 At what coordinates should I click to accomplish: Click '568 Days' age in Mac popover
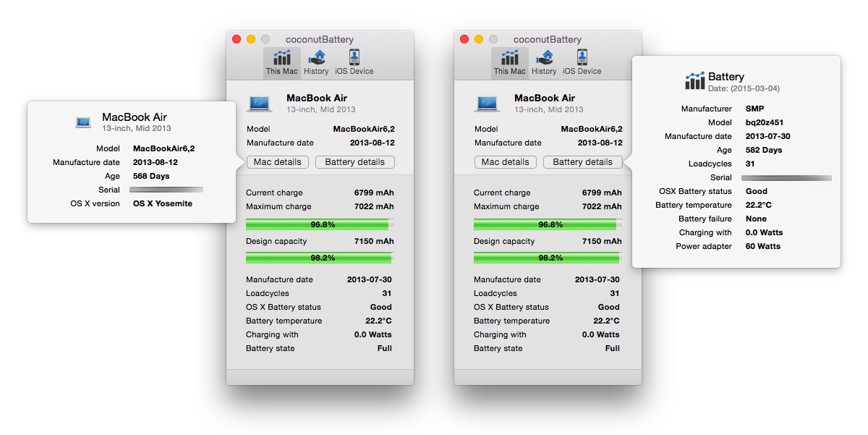(x=151, y=176)
